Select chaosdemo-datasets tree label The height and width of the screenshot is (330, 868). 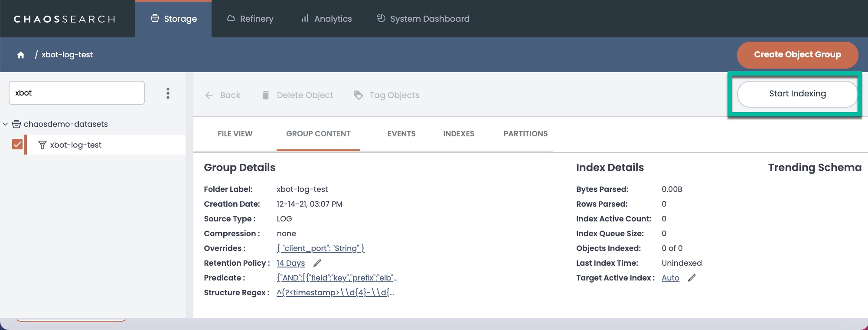click(66, 124)
